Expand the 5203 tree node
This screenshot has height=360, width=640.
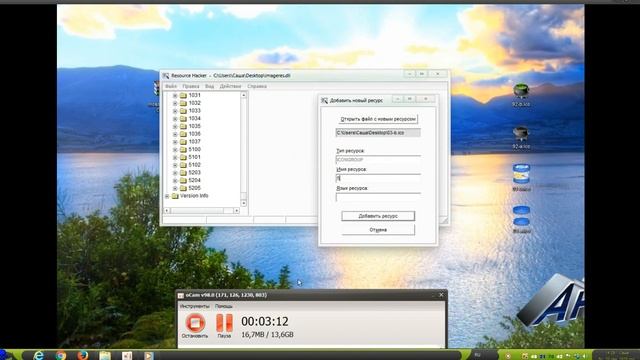[x=175, y=173]
